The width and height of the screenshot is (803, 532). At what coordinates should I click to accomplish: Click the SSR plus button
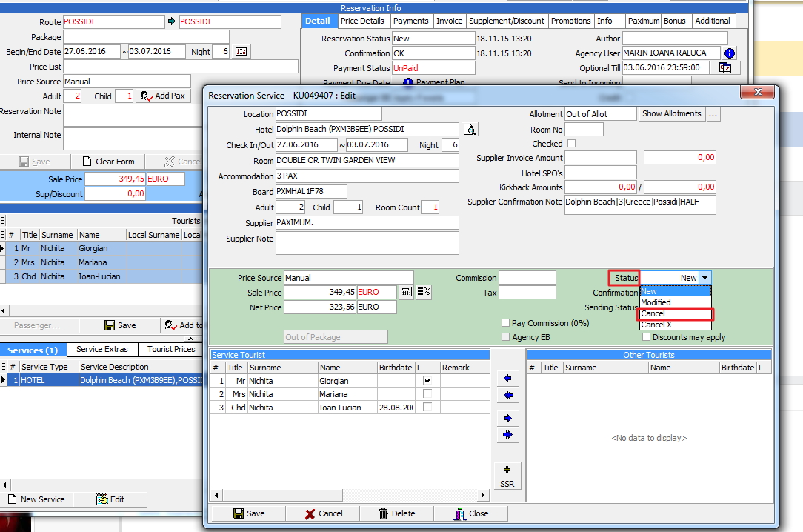point(507,476)
